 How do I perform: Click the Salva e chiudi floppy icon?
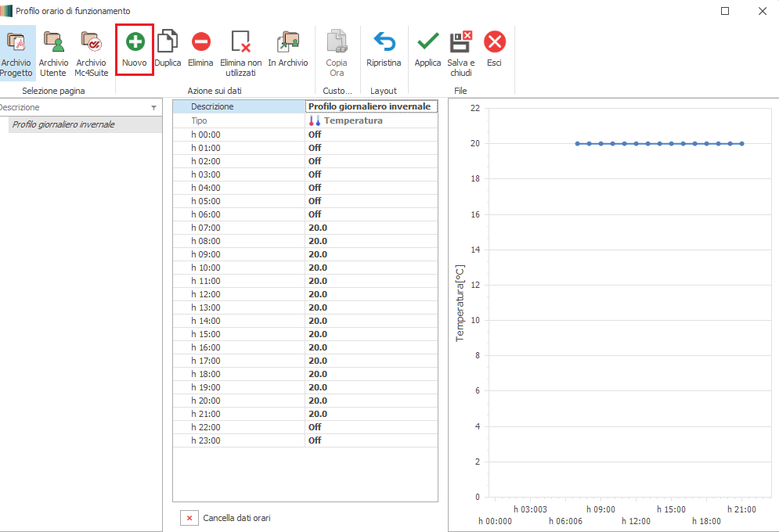(460, 42)
